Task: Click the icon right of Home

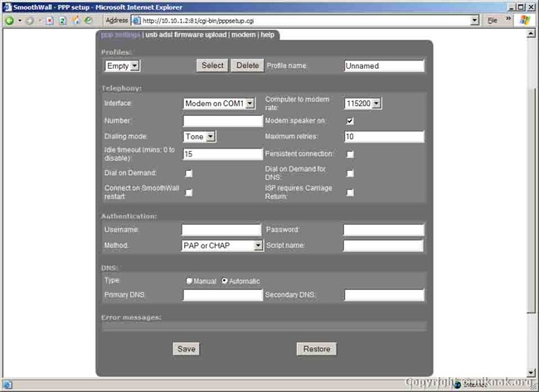Action: point(89,21)
